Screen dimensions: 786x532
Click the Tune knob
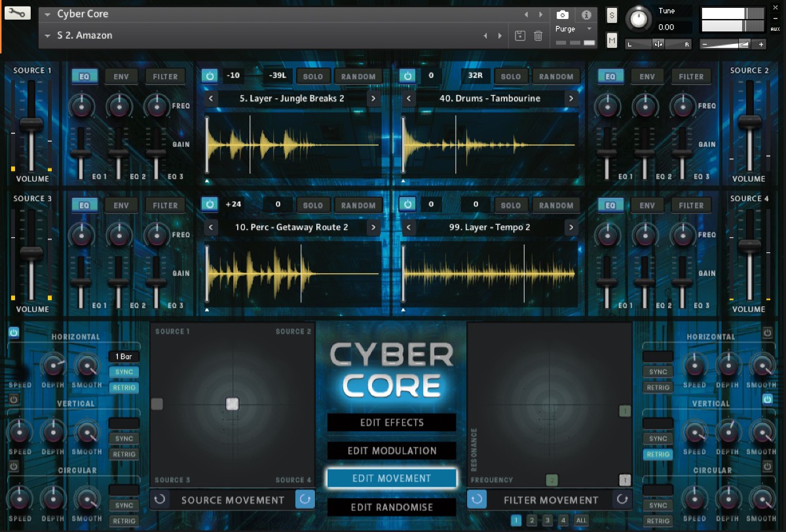point(639,19)
